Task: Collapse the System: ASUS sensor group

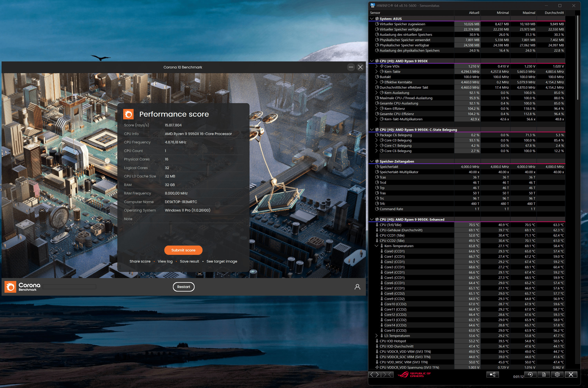Action: (x=372, y=19)
